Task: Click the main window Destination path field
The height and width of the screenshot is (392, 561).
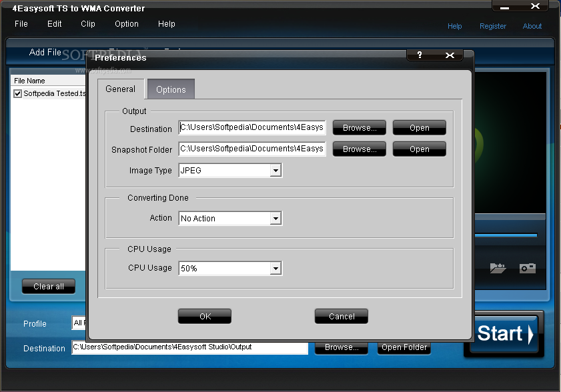Action: click(189, 347)
